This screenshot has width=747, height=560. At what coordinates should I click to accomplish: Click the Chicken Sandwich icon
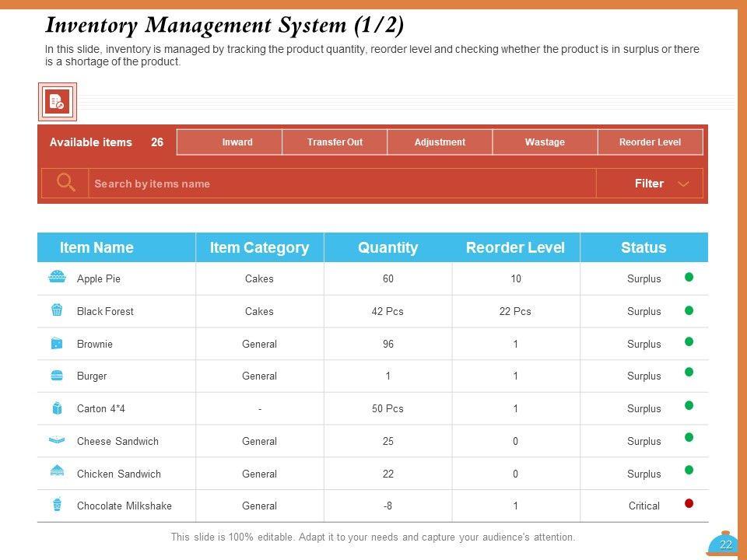[57, 473]
